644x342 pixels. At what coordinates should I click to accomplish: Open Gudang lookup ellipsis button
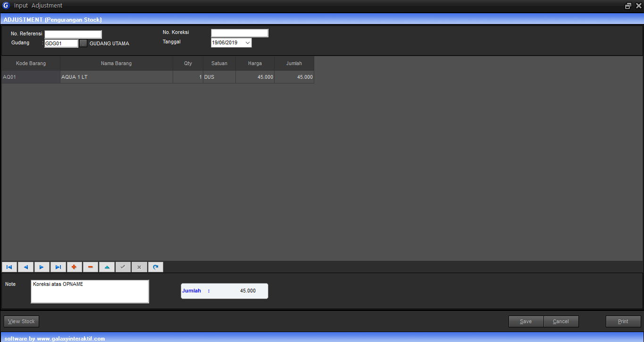click(x=83, y=43)
